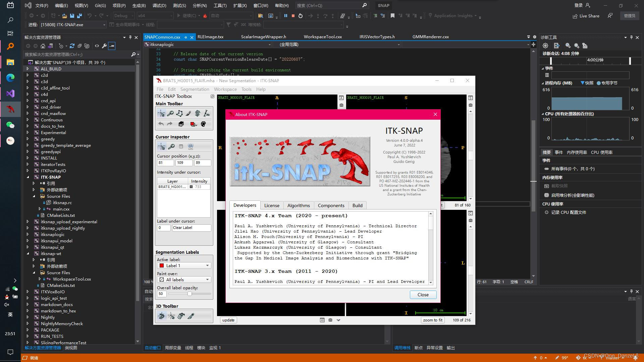Open the Segmentation menu in ITK-SNAP
644x362 pixels.
coord(195,89)
